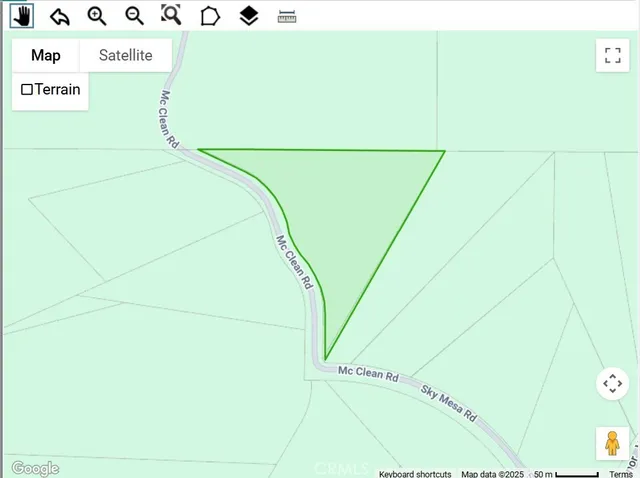Open Keyboard shortcuts link
Image resolution: width=640 pixels, height=478 pixels.
coord(415,473)
